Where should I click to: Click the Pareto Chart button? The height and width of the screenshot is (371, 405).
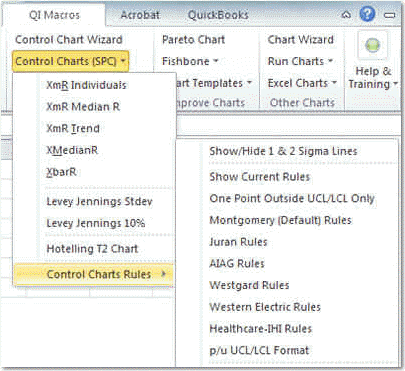tap(193, 40)
